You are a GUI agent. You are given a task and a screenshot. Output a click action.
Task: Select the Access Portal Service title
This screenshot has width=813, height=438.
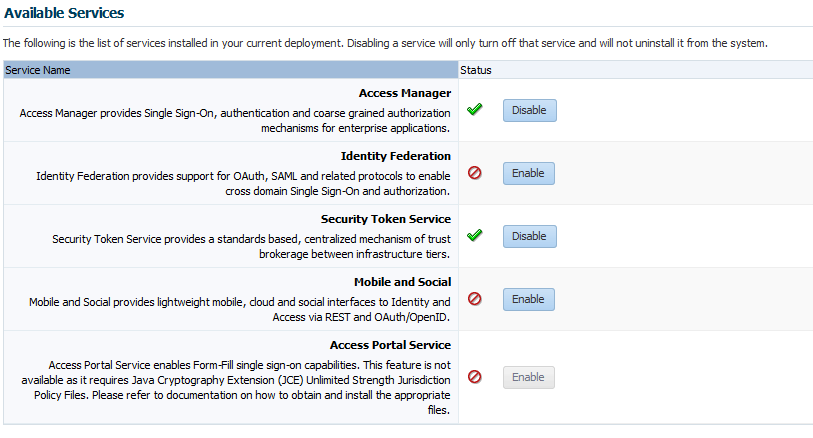(x=390, y=345)
